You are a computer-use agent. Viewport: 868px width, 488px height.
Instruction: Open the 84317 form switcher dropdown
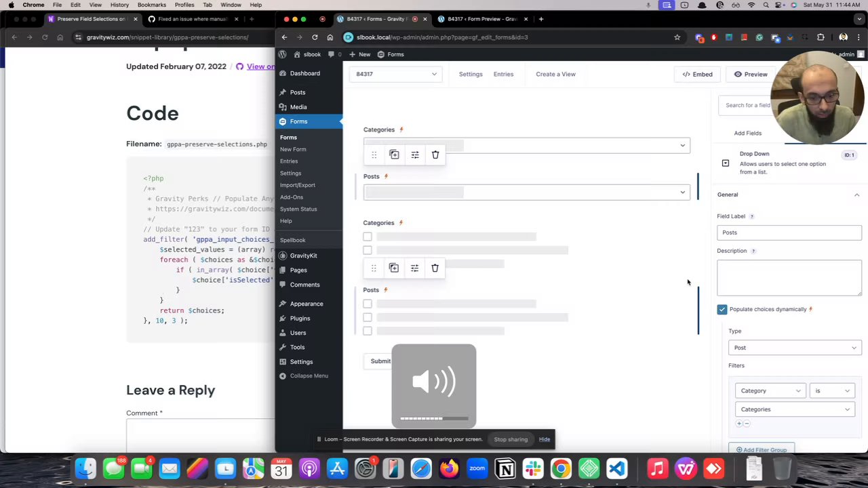pos(396,74)
